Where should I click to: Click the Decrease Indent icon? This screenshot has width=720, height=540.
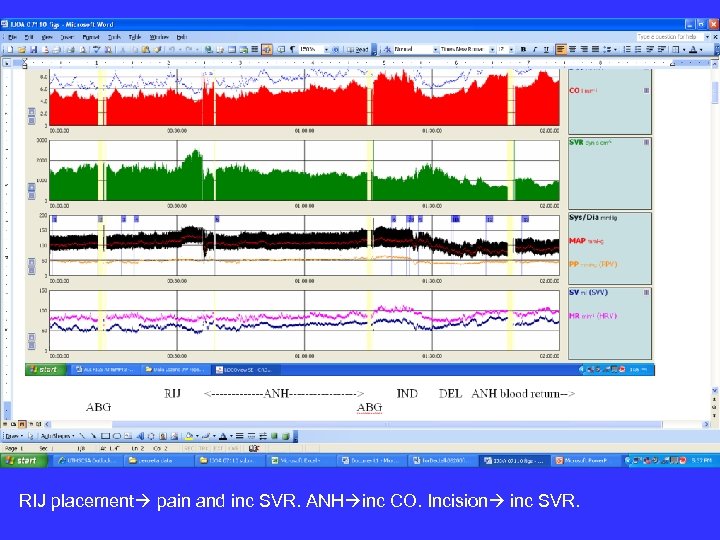coord(650,49)
